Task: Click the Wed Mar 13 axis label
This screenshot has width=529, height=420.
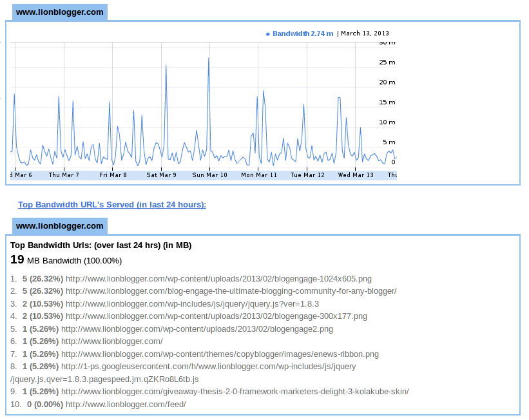Action: point(356,175)
